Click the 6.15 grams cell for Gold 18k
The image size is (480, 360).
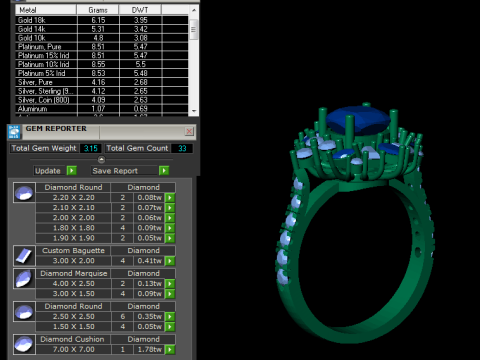(x=98, y=20)
